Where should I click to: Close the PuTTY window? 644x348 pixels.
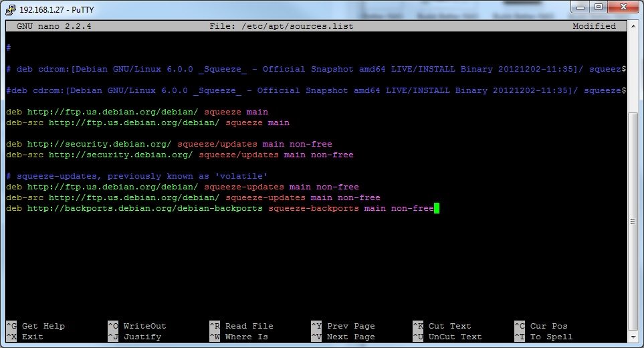tap(623, 7)
